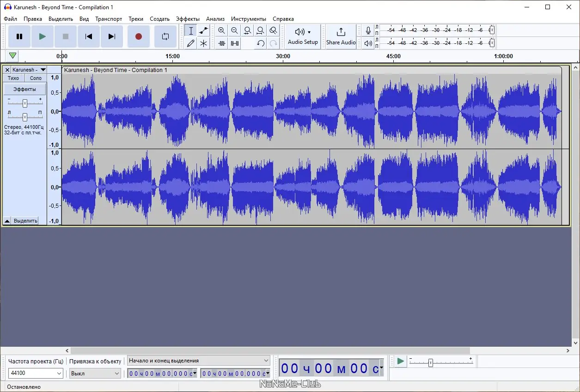Close the Karunesh track with X
The image size is (580, 392).
click(x=7, y=70)
